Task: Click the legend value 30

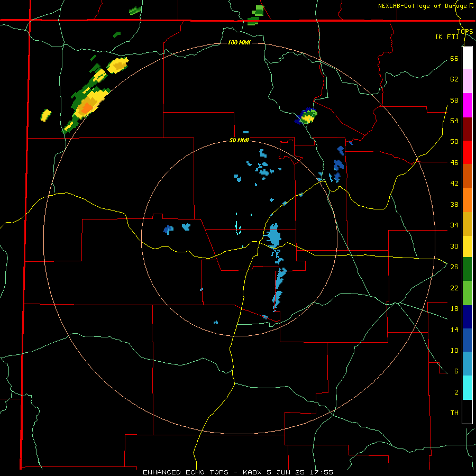Action: pos(454,246)
